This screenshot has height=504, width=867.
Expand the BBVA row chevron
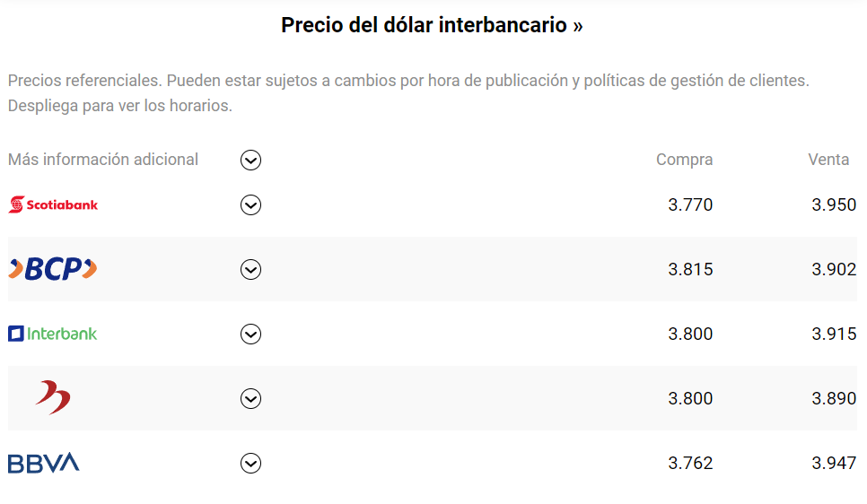coord(250,463)
